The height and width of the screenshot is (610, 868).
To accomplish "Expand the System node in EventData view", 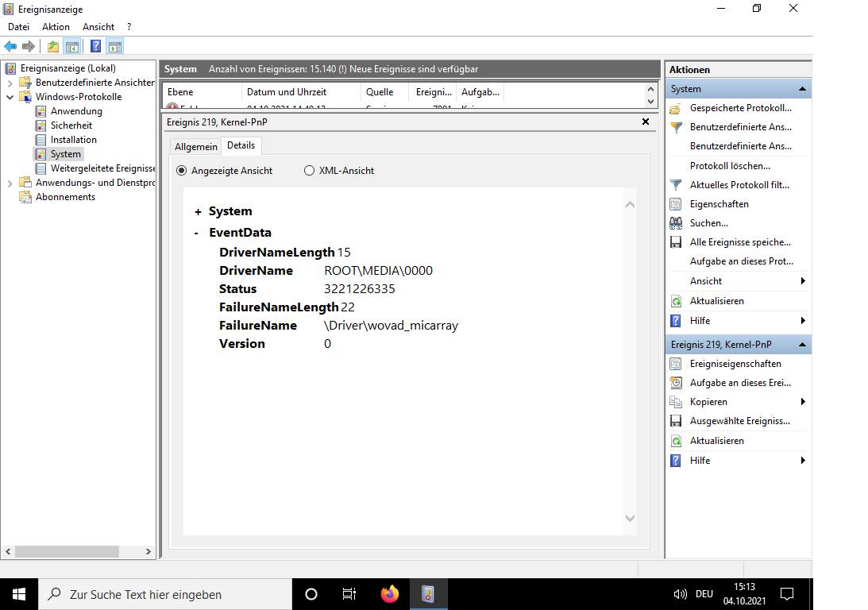I will tap(197, 211).
